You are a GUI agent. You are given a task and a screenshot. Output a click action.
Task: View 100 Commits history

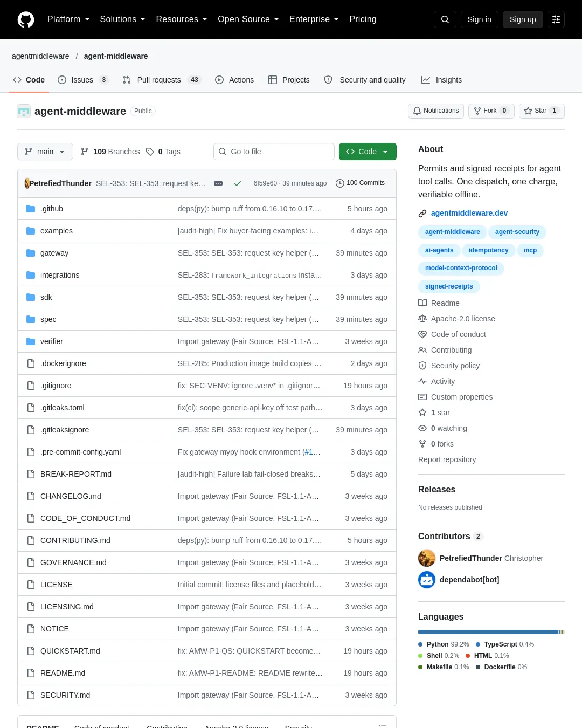pos(360,183)
